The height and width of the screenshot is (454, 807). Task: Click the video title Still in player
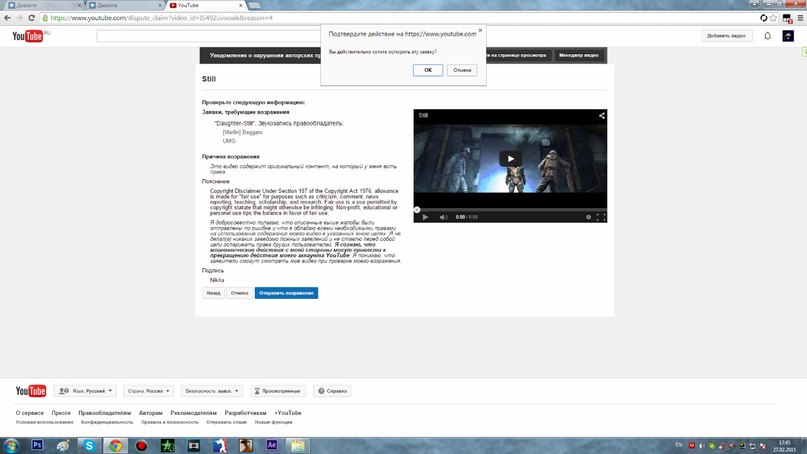click(423, 115)
